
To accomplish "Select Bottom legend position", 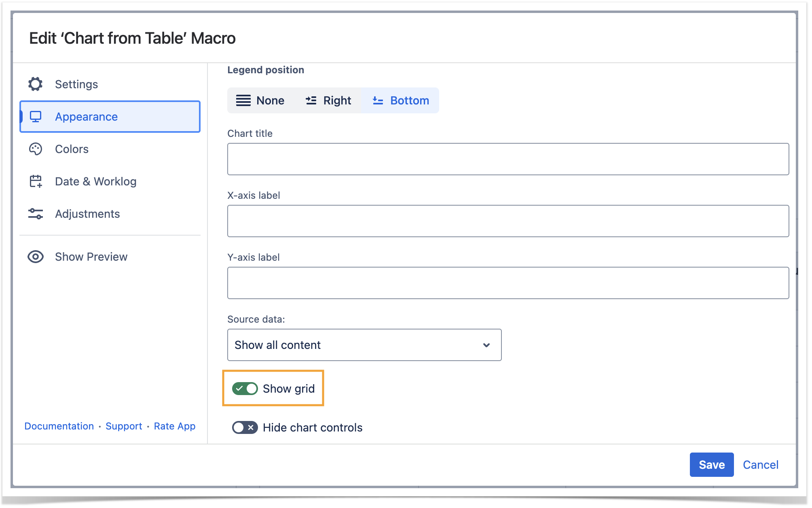I will click(x=400, y=100).
